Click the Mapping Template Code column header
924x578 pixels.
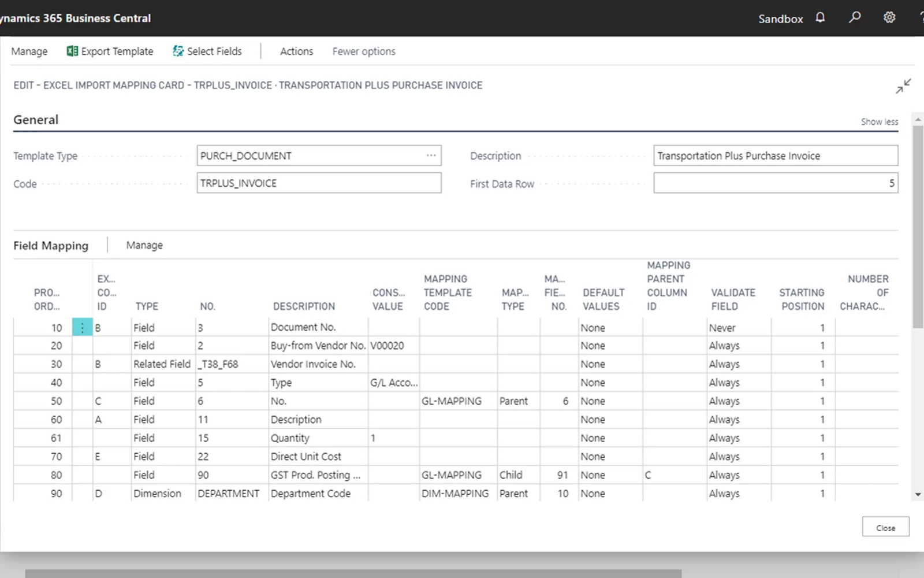448,292
